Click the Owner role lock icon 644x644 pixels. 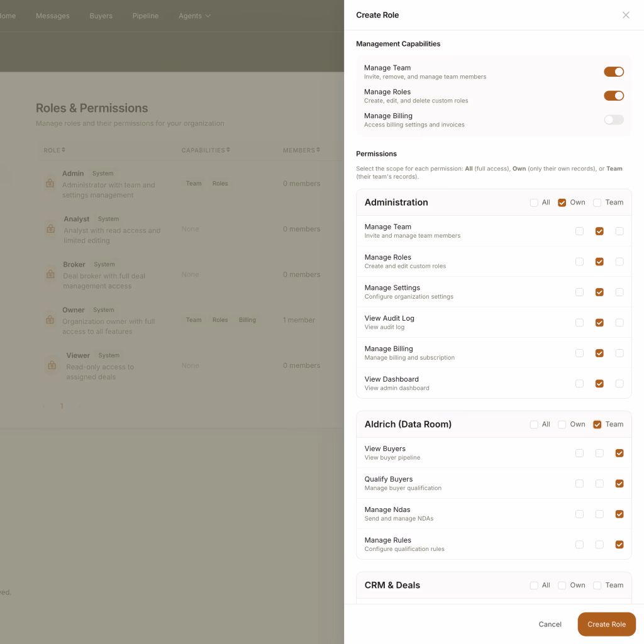[x=52, y=319]
